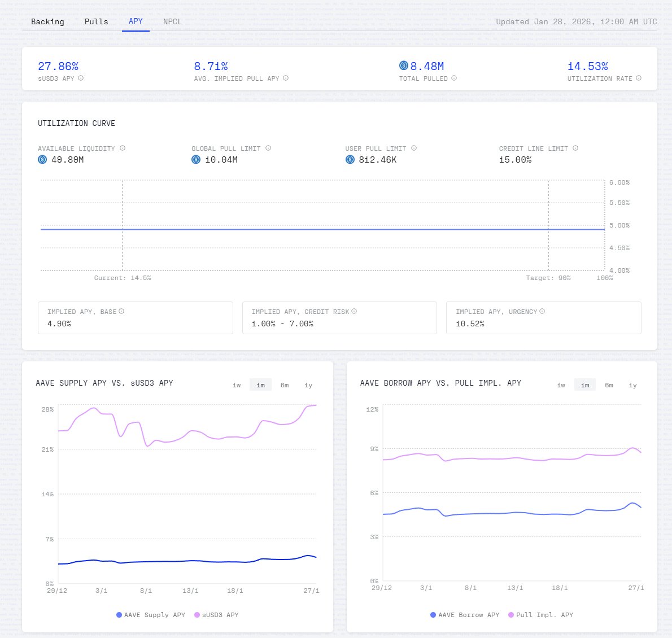Click info icon beside Avg. Implied Pull APY
This screenshot has width=672, height=638.
click(286, 78)
